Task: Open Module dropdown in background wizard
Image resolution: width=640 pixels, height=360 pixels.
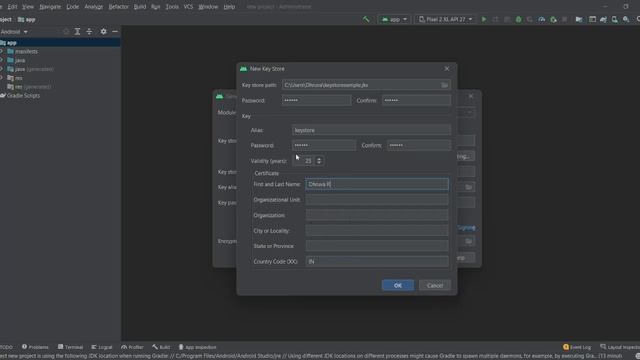Action: (x=469, y=112)
